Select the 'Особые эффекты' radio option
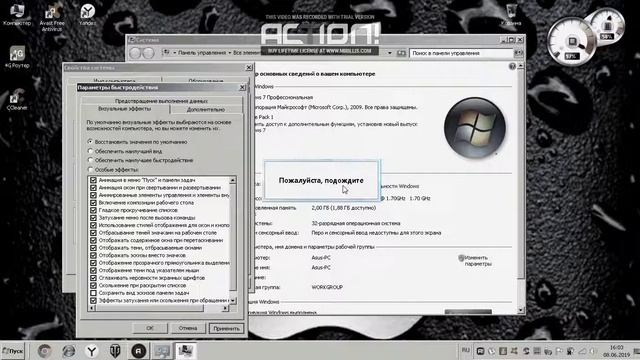640x360 pixels. (x=90, y=169)
